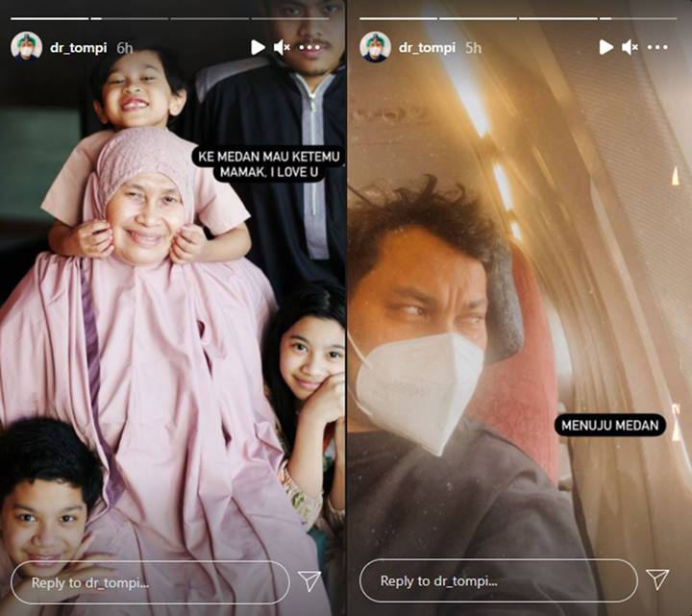Select first progress segment of left story
This screenshot has height=616, width=692.
tap(50, 18)
